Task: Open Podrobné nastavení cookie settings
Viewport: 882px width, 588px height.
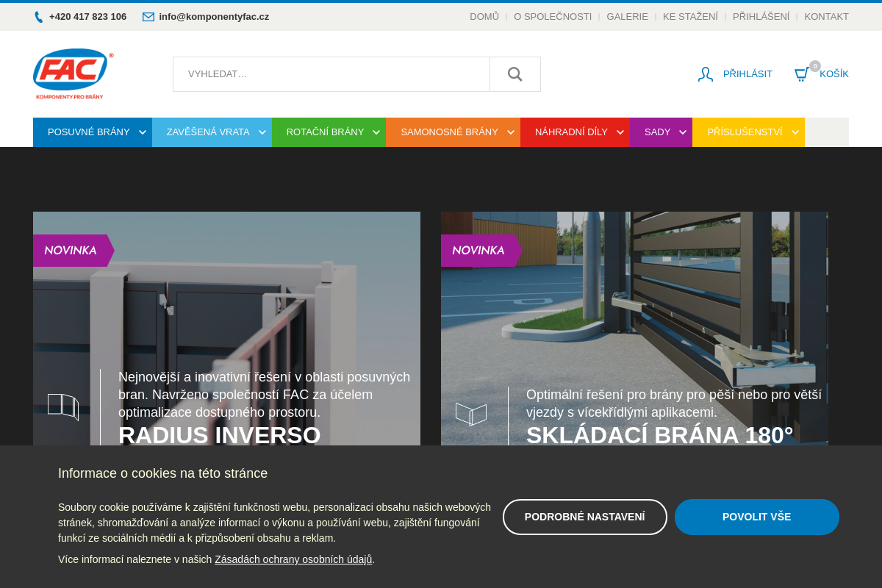Action: [584, 517]
